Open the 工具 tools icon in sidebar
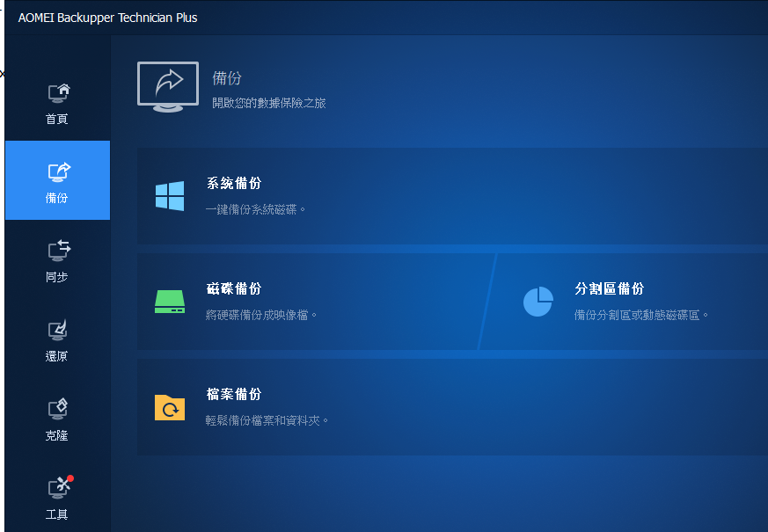The image size is (768, 532). [60, 487]
